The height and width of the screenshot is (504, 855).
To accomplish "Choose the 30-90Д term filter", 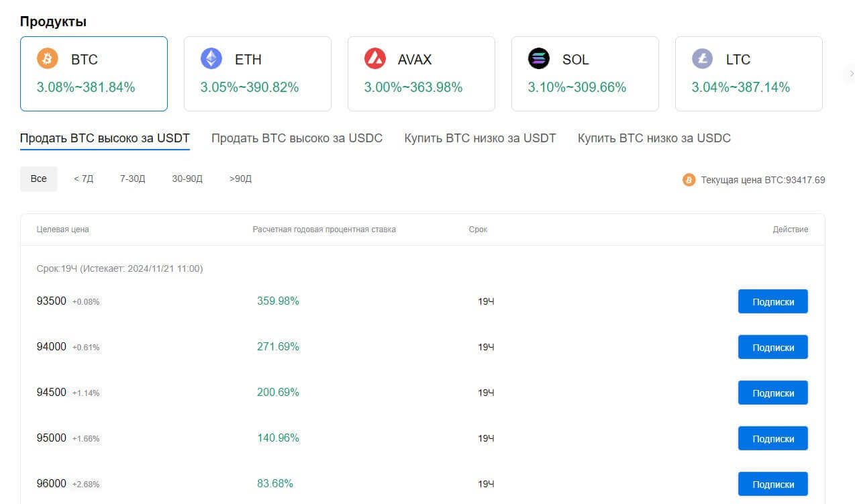I will [x=187, y=179].
